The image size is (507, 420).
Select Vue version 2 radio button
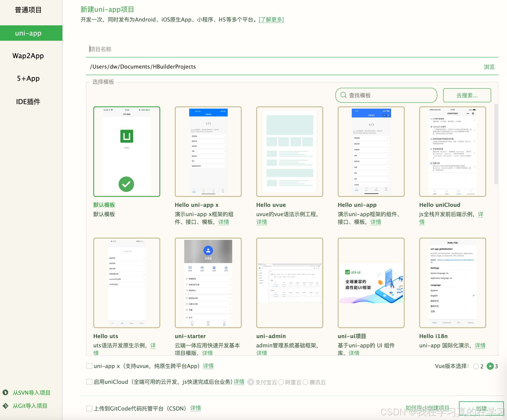point(476,366)
